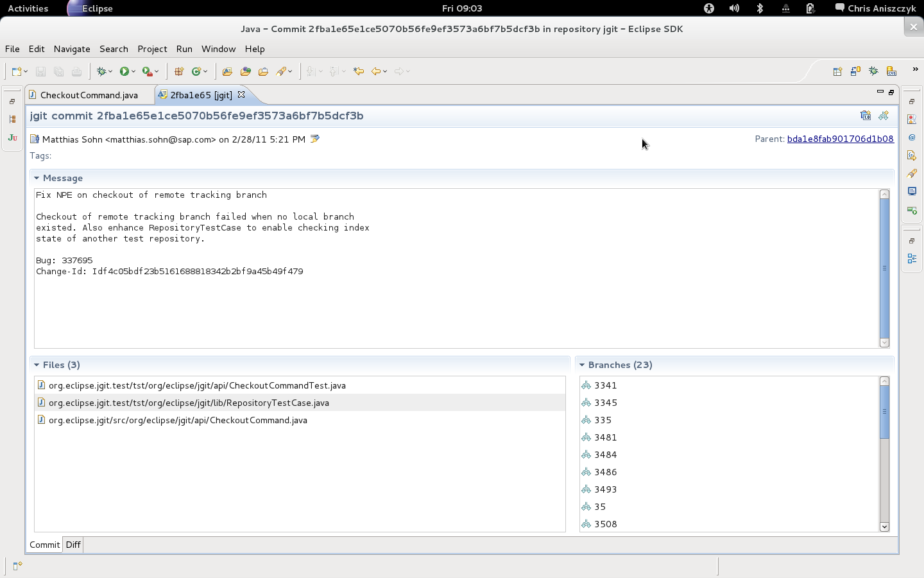
Task: Open the JUnit fast view icon
Action: click(x=12, y=137)
